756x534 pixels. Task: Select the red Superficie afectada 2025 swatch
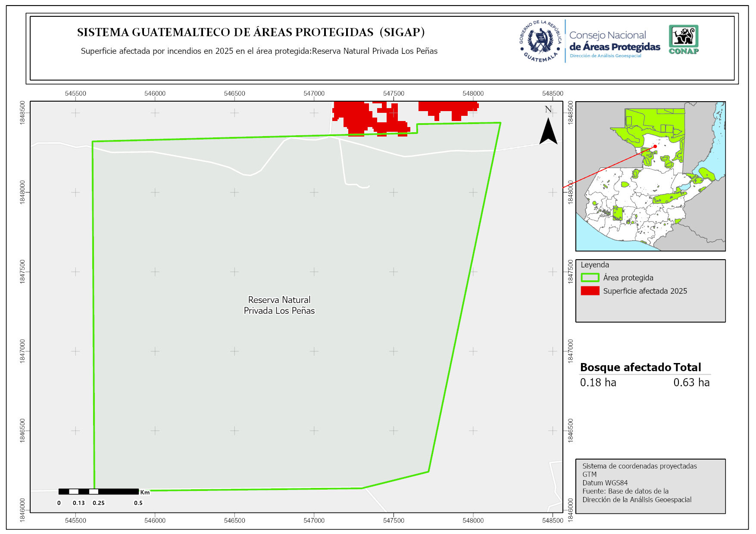pos(590,291)
